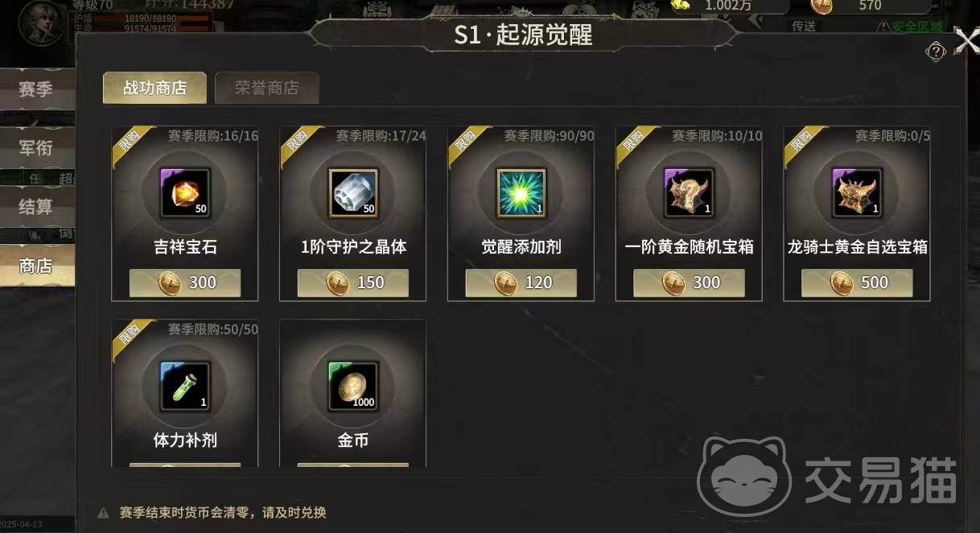Buy 1阶守护之晶体 for 150 coins
The height and width of the screenshot is (533, 980).
click(353, 283)
